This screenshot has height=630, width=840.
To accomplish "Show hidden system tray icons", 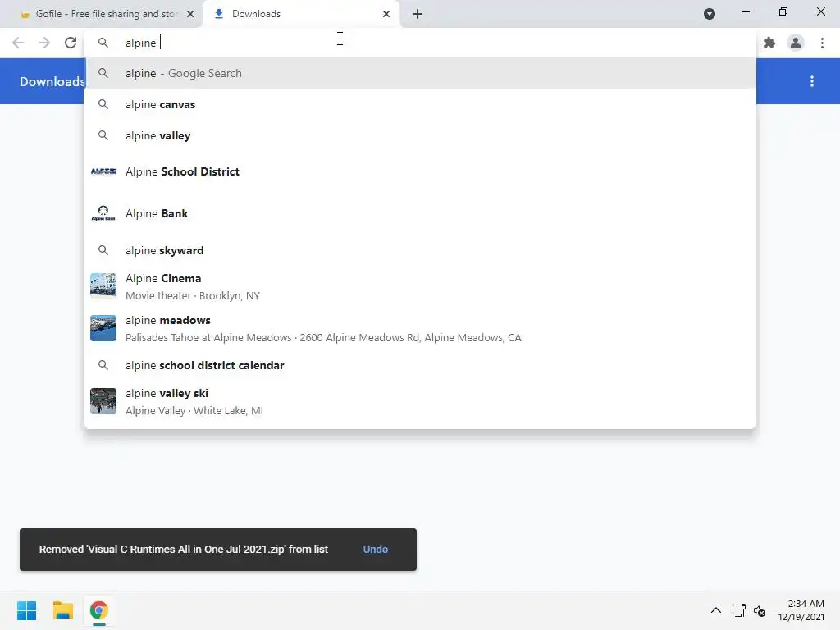I will [715, 610].
